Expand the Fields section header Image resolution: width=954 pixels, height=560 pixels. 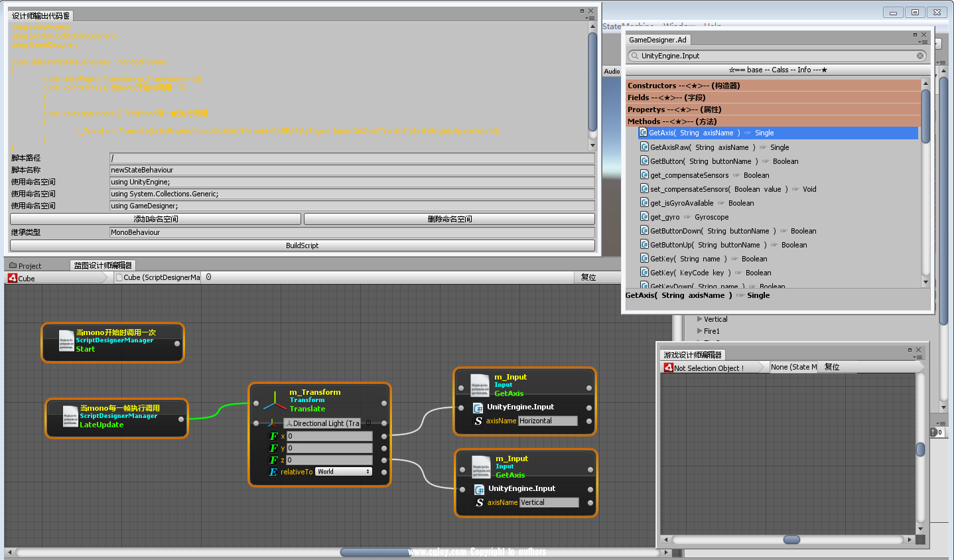pyautogui.click(x=774, y=98)
